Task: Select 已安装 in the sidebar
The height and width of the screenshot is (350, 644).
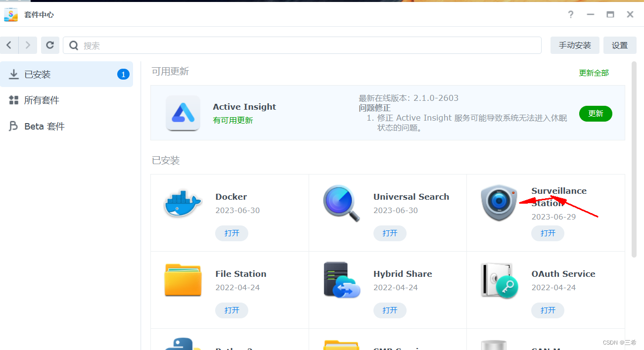Action: coord(67,74)
